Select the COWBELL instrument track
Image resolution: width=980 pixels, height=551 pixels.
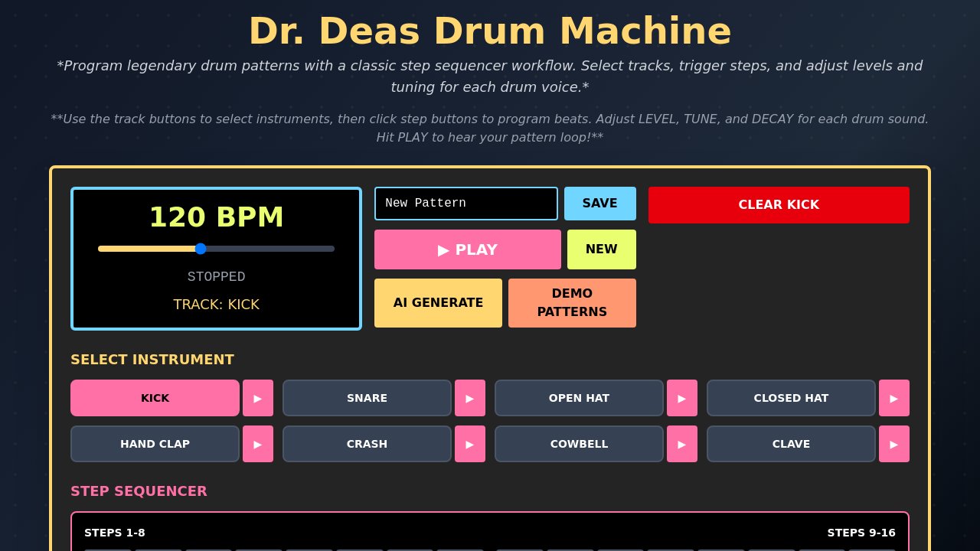[579, 444]
